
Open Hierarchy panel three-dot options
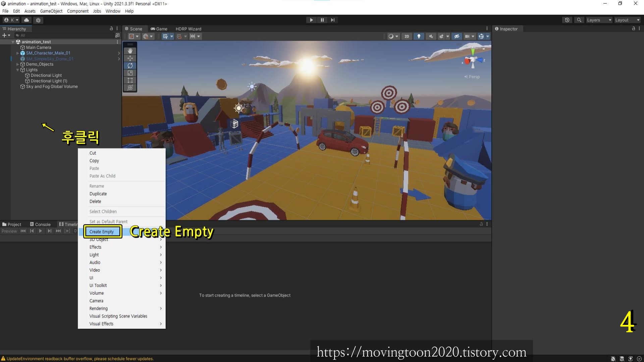coord(117,28)
